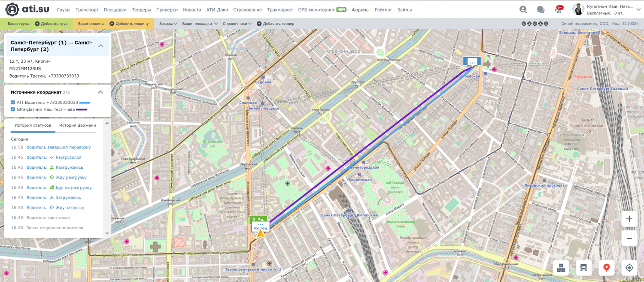Click the blue ATI Водитель route color line

[85, 103]
